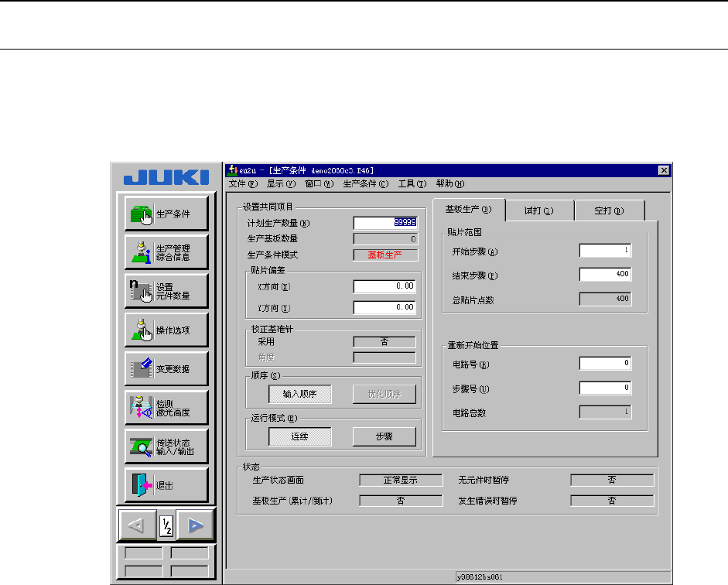Click the 开始步骤 input field
Image resolution: width=728 pixels, height=585 pixels.
click(606, 251)
